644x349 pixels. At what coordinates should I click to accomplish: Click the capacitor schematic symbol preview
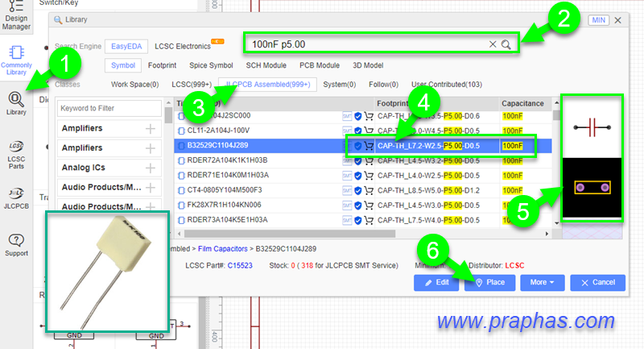pyautogui.click(x=592, y=127)
